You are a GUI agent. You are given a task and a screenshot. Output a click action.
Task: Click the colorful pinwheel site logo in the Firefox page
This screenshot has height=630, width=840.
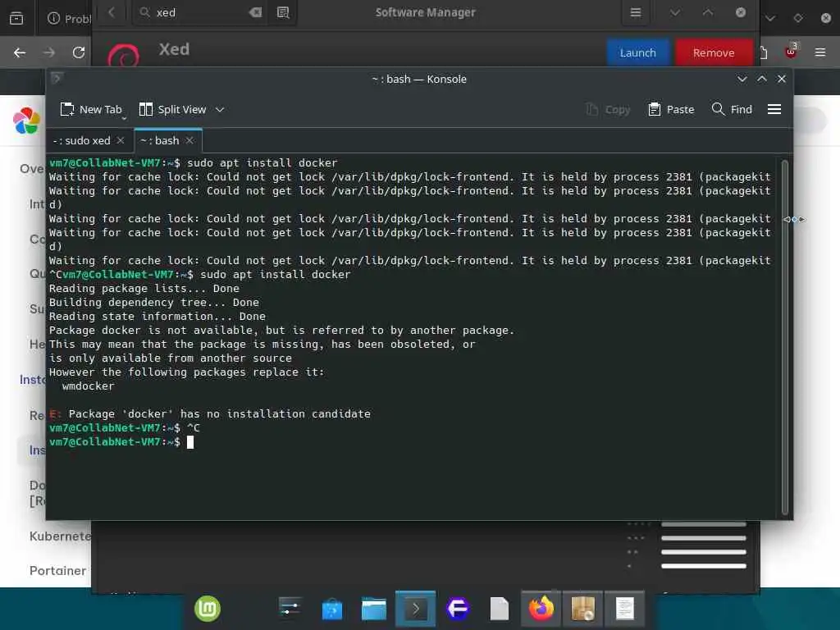pos(27,120)
